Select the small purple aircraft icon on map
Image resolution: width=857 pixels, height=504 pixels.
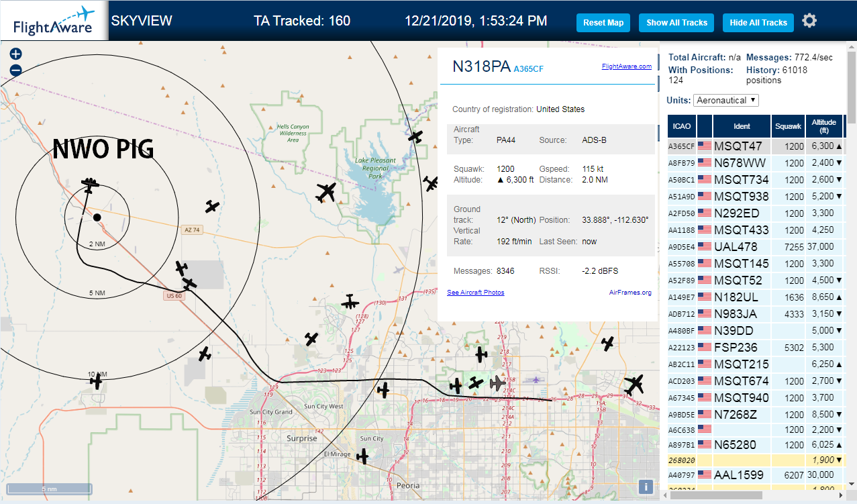(x=536, y=380)
